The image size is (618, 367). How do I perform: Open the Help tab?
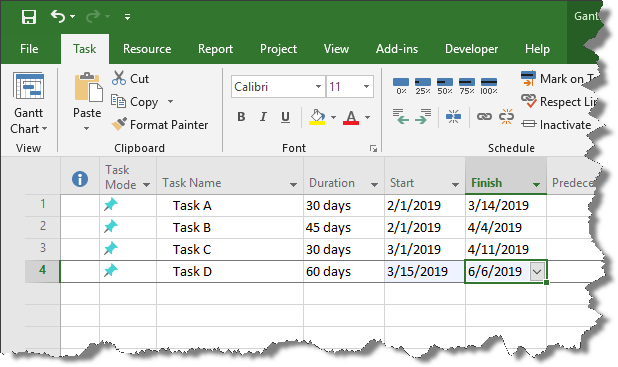537,49
